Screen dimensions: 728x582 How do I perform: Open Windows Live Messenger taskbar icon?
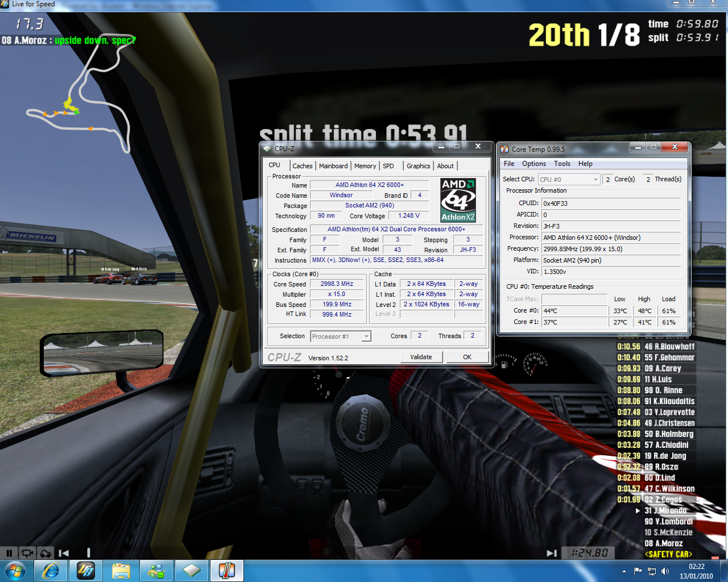coord(156,571)
